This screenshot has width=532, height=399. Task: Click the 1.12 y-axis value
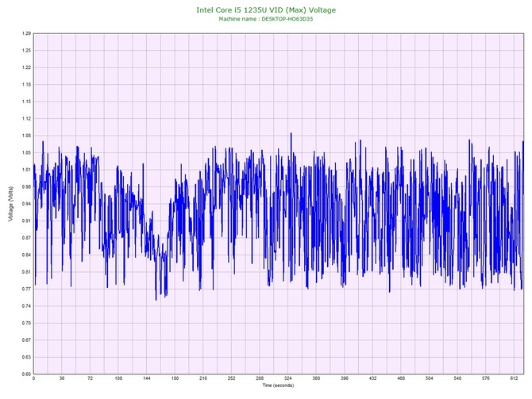(26, 119)
